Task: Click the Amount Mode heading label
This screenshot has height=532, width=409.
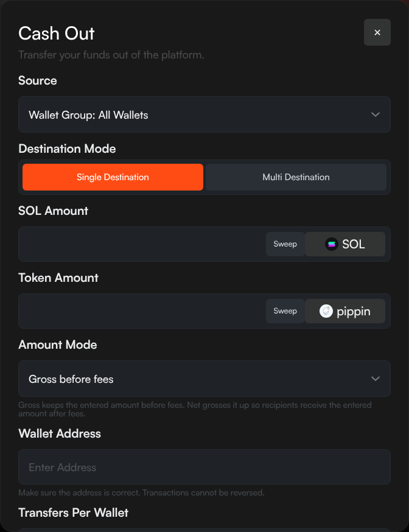Action: (58, 345)
